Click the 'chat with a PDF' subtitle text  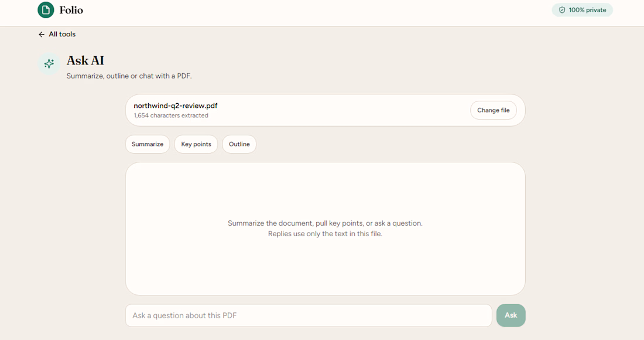pyautogui.click(x=166, y=76)
